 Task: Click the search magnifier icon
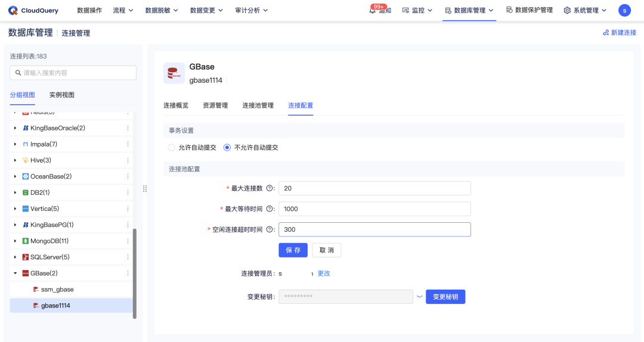18,73
